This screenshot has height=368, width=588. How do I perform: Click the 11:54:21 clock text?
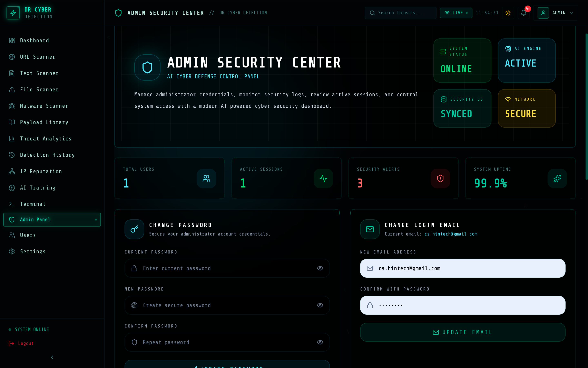coord(487,13)
